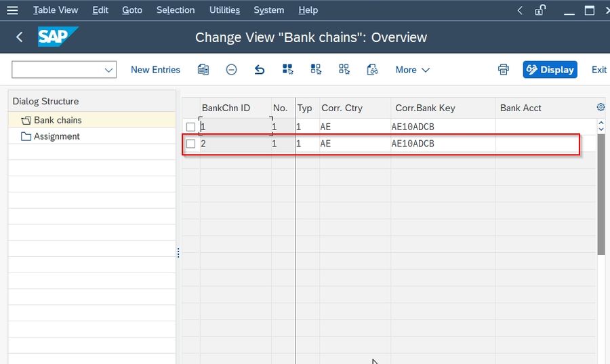Viewport: 610px width, 364px height.
Task: Click the folder icon for Assignment
Action: click(x=26, y=136)
